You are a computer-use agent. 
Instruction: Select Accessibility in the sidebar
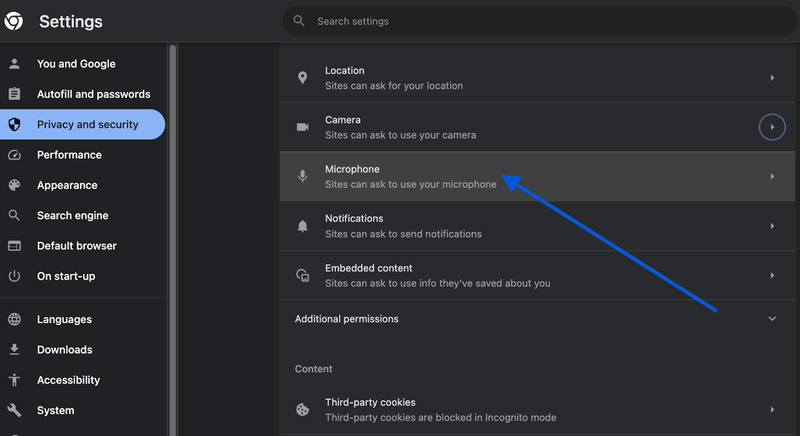tap(83, 380)
